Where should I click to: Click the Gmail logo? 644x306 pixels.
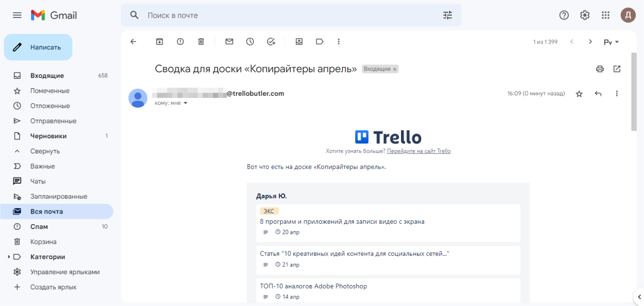54,15
